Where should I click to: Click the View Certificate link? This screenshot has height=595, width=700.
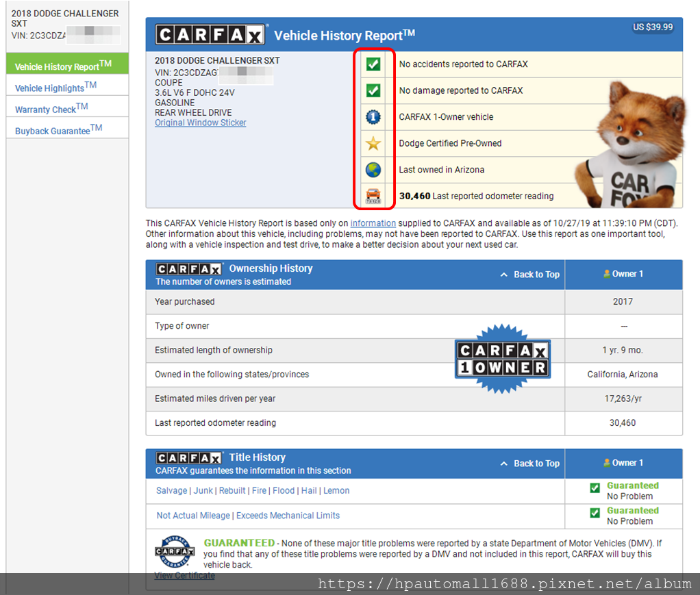point(184,575)
